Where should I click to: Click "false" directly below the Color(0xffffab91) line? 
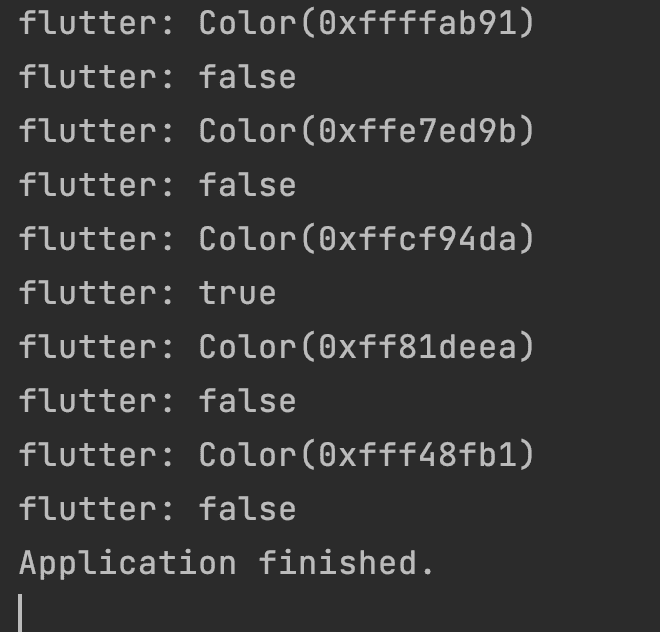[x=247, y=77]
